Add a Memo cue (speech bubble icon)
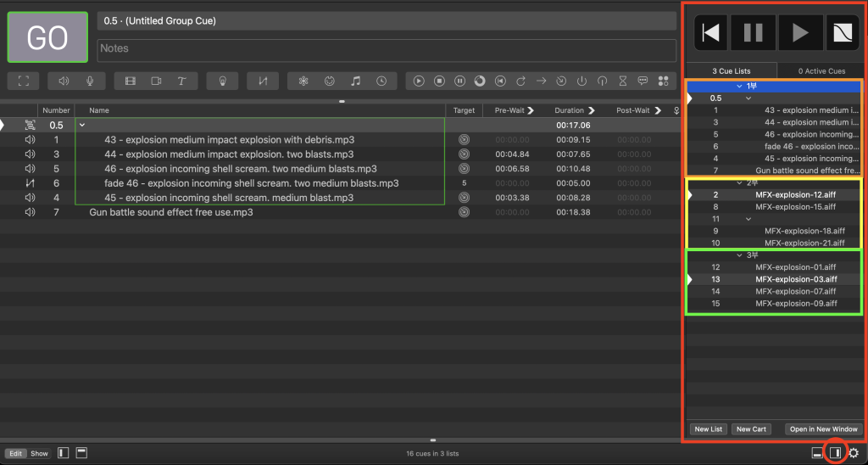Image resolution: width=868 pixels, height=465 pixels. click(643, 81)
